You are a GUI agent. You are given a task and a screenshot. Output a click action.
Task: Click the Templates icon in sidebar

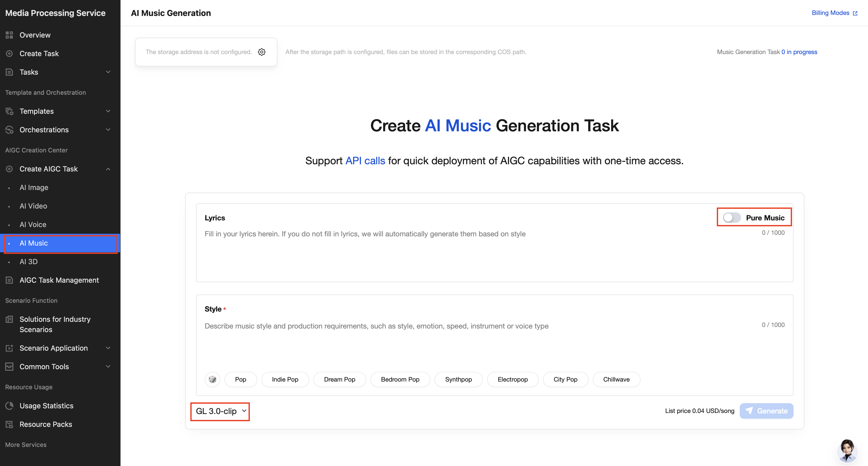[x=10, y=111]
